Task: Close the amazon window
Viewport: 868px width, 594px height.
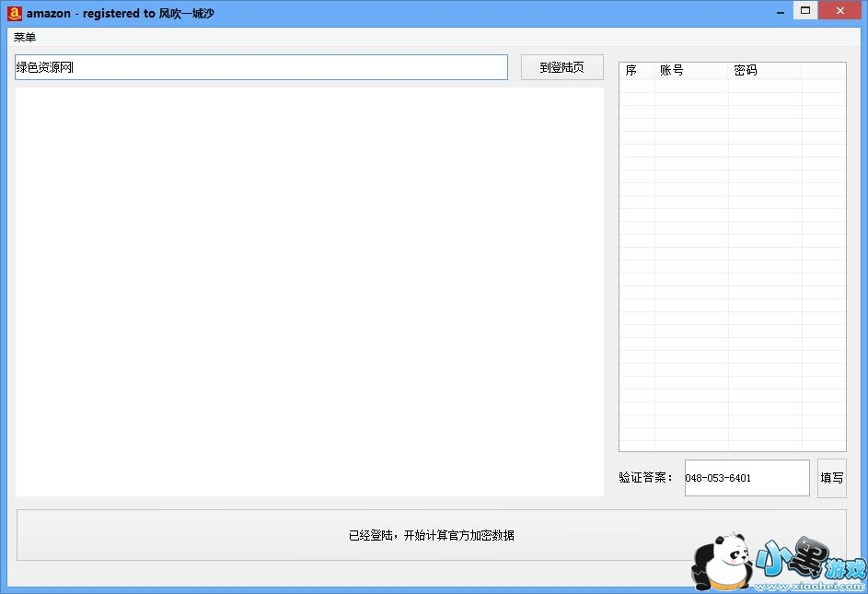Action: [840, 10]
